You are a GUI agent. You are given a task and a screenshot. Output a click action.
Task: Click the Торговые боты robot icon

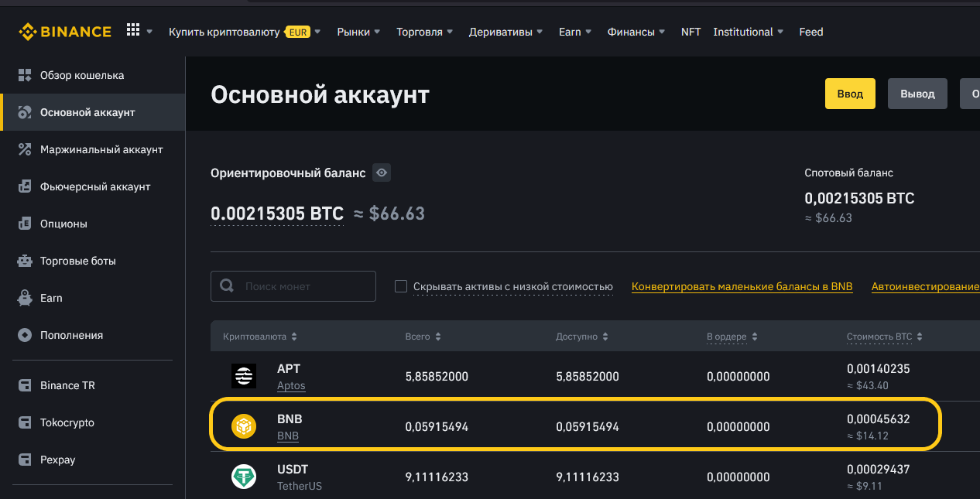pyautogui.click(x=25, y=261)
